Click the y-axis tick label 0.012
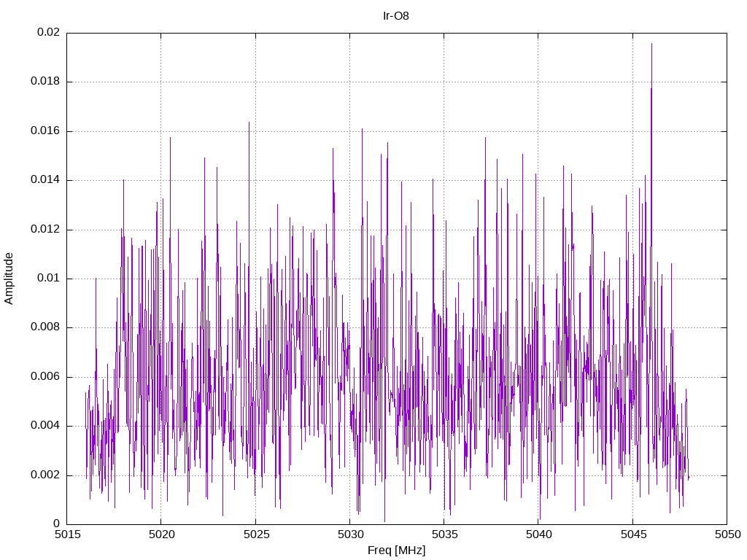Image resolution: width=747 pixels, height=560 pixels. coord(45,230)
